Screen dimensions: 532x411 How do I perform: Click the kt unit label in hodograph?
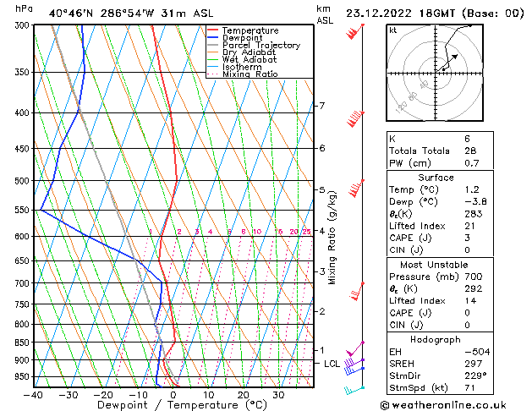[x=393, y=30]
